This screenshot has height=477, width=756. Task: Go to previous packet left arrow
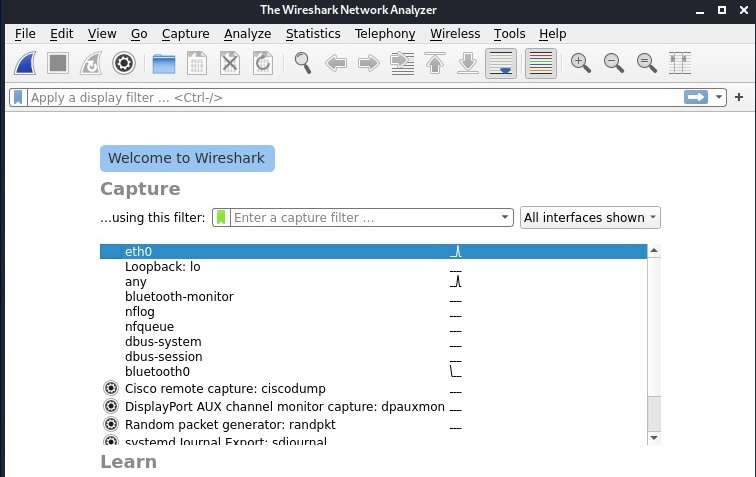pyautogui.click(x=336, y=63)
